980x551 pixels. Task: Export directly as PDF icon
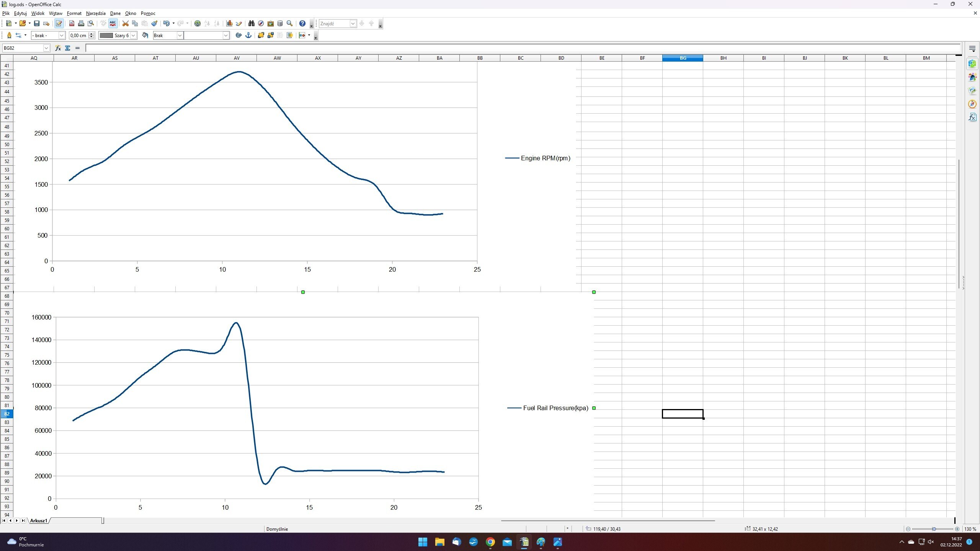pos(72,24)
